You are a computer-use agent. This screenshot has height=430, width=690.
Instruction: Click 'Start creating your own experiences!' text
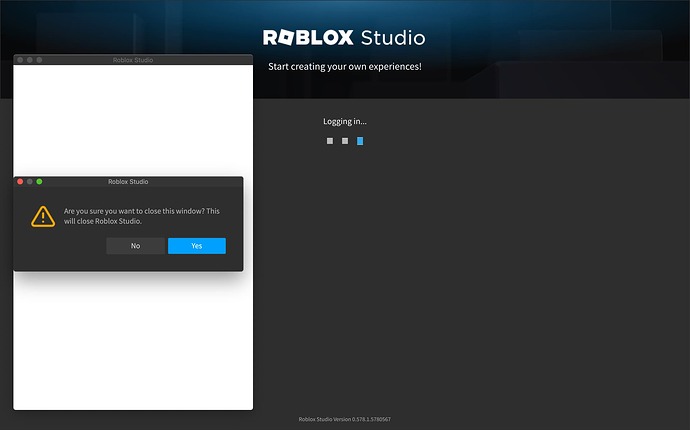pos(345,66)
